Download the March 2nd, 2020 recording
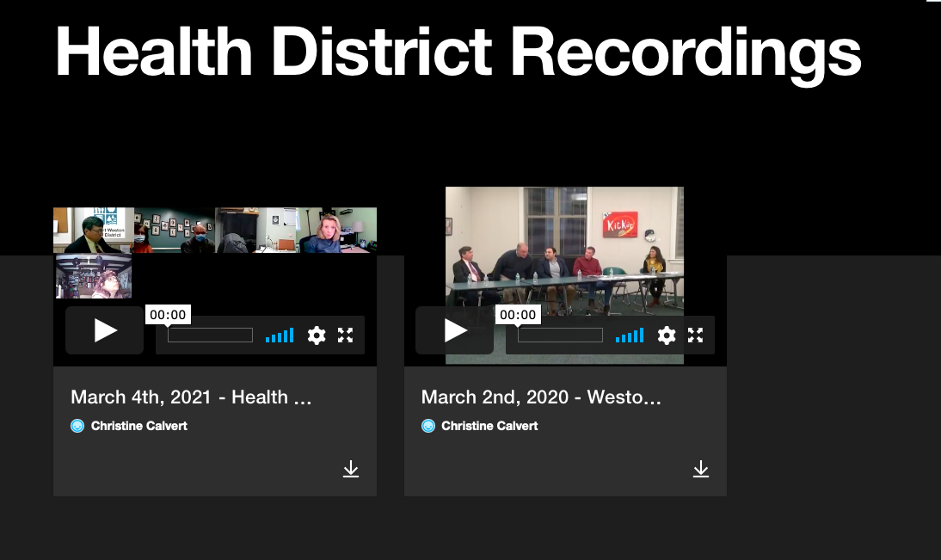The height and width of the screenshot is (560, 941). (x=701, y=469)
